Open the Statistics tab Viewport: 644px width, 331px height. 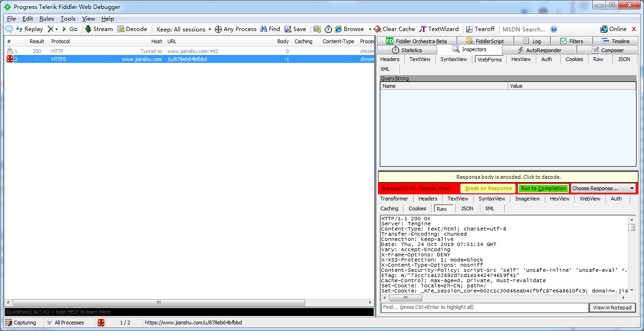pyautogui.click(x=407, y=50)
